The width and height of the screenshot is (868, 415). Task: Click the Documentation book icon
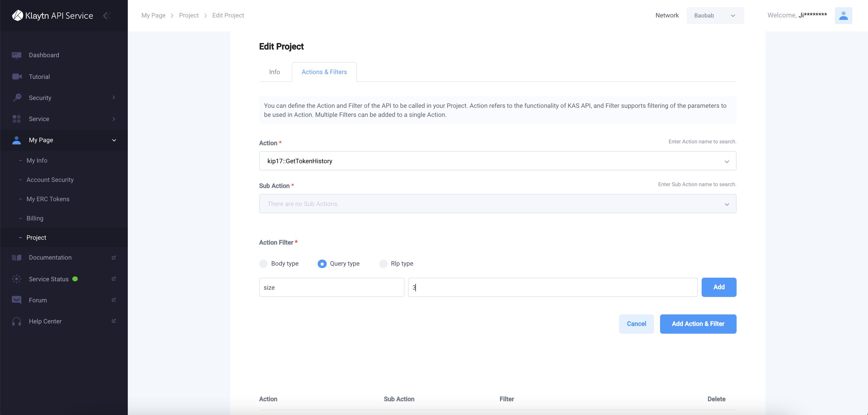click(17, 257)
